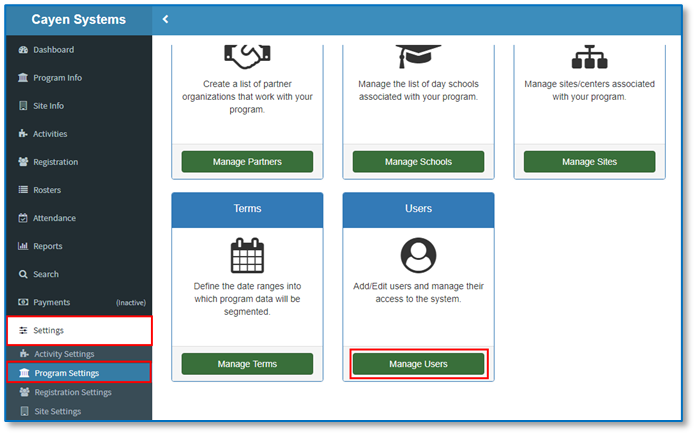Click the Activity Settings puzzle icon
This screenshot has height=435, width=696.
click(x=24, y=354)
